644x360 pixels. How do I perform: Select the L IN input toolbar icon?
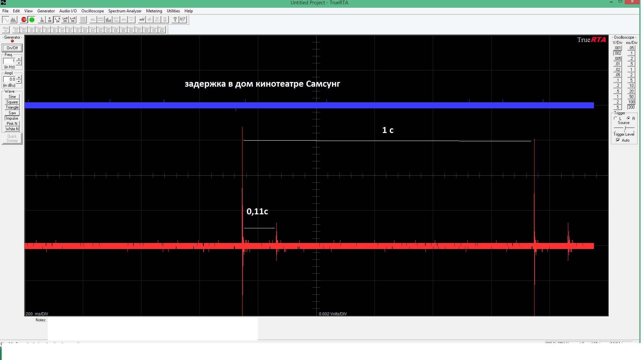pyautogui.click(x=42, y=20)
